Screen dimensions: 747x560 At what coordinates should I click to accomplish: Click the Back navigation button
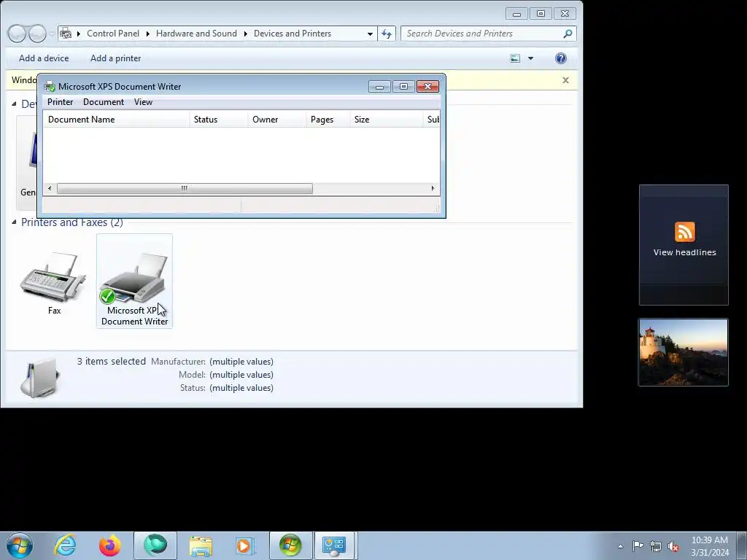[x=17, y=34]
